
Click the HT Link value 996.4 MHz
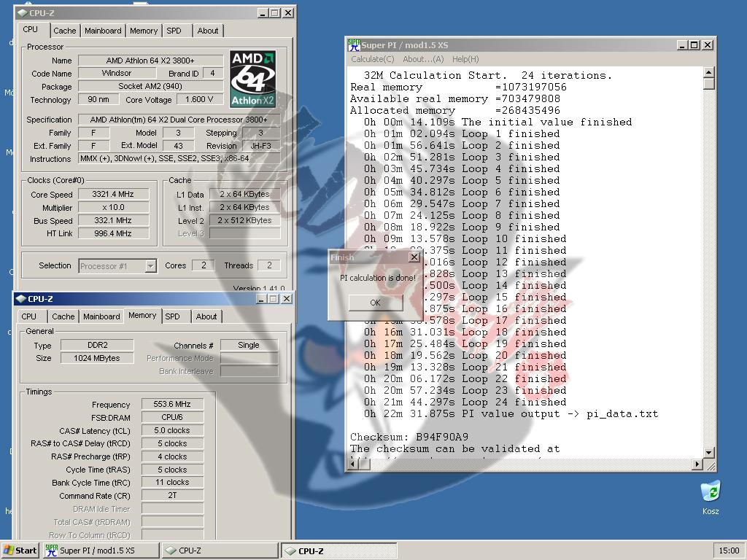coord(113,233)
